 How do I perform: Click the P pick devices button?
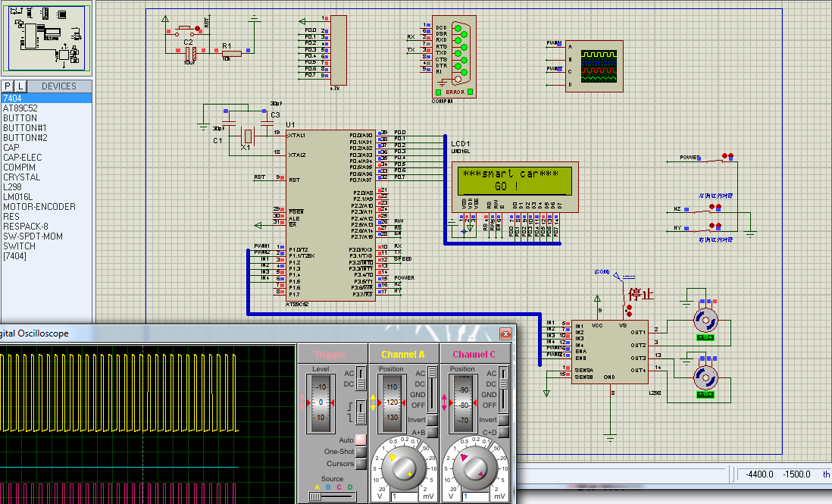click(x=8, y=86)
